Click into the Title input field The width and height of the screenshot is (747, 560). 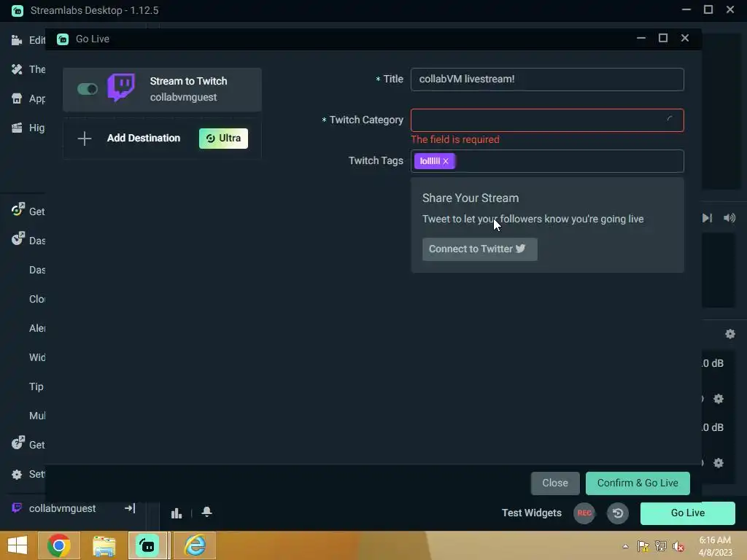[x=547, y=79]
